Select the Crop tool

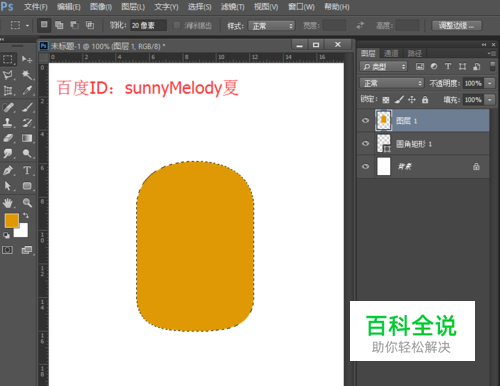tap(8, 90)
